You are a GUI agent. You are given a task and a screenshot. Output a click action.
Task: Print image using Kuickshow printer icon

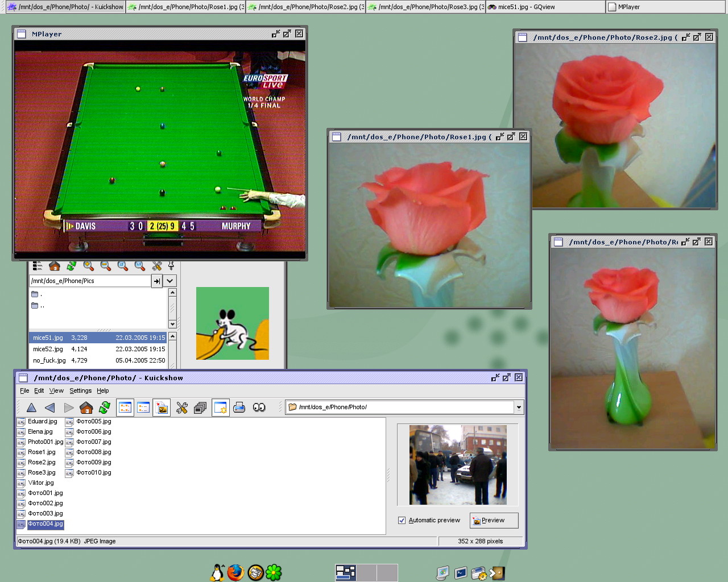click(239, 408)
